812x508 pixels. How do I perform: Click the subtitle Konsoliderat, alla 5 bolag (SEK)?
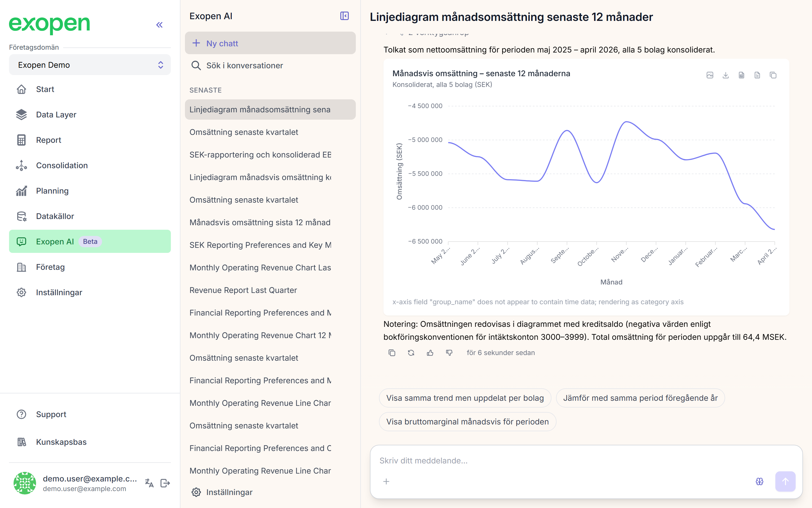442,84
